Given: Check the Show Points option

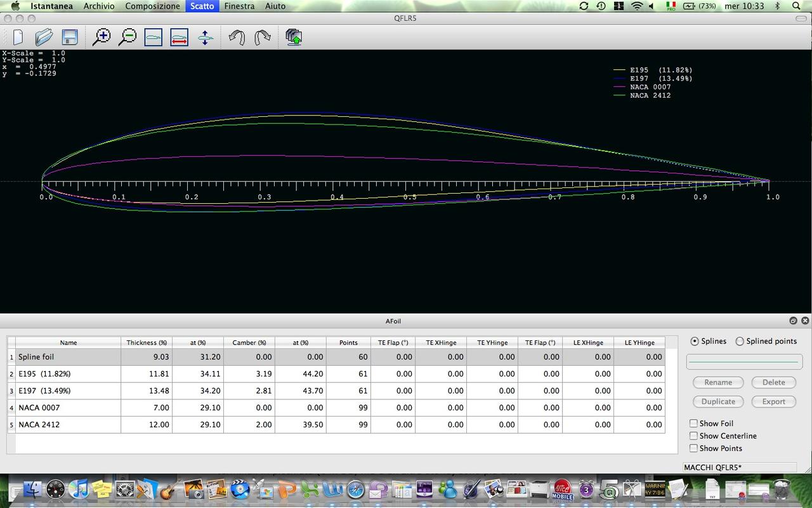Looking at the screenshot, I should tap(694, 448).
